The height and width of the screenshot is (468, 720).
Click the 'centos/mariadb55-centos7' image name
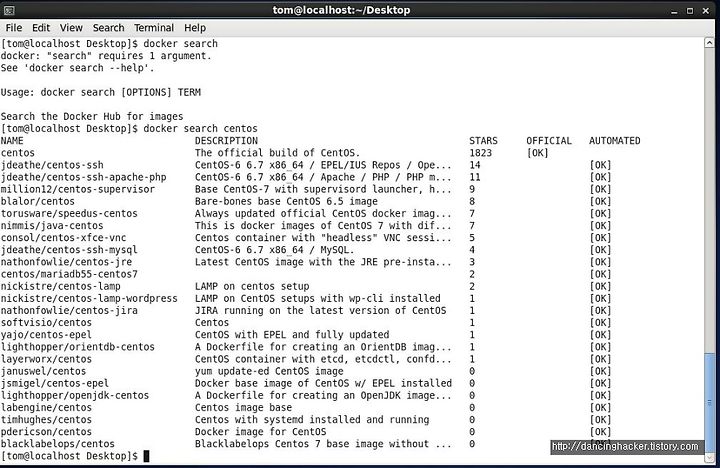click(69, 274)
